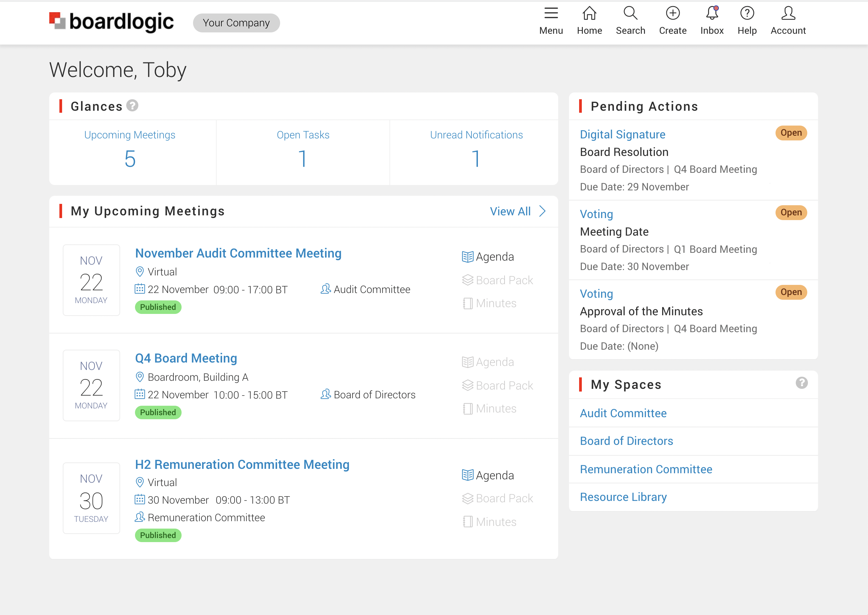Open Inbox bell notifications
868x615 pixels.
click(x=712, y=14)
